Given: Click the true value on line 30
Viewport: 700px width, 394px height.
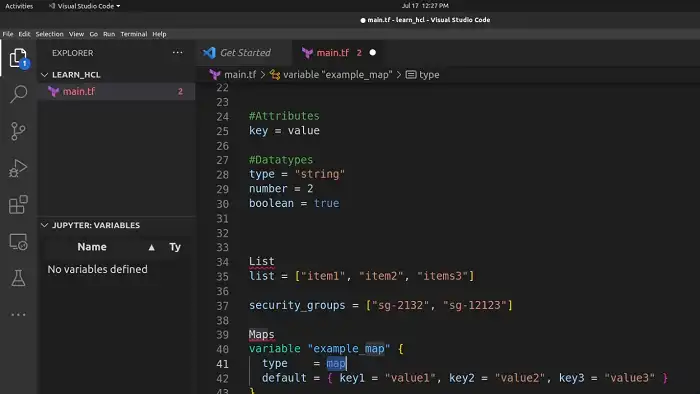Looking at the screenshot, I should pyautogui.click(x=326, y=203).
